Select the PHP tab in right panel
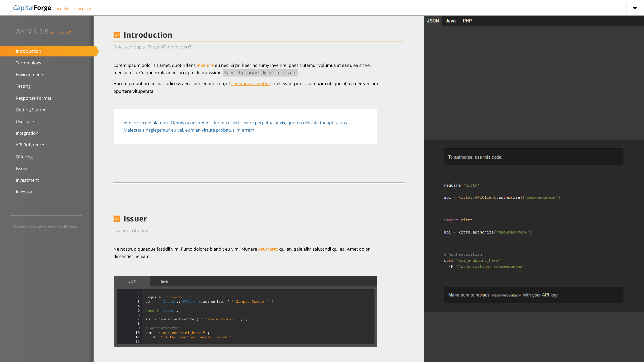644x362 pixels. [467, 21]
